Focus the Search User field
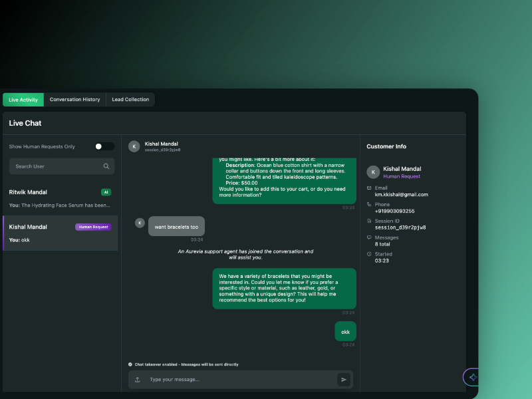The image size is (532, 399). point(57,166)
